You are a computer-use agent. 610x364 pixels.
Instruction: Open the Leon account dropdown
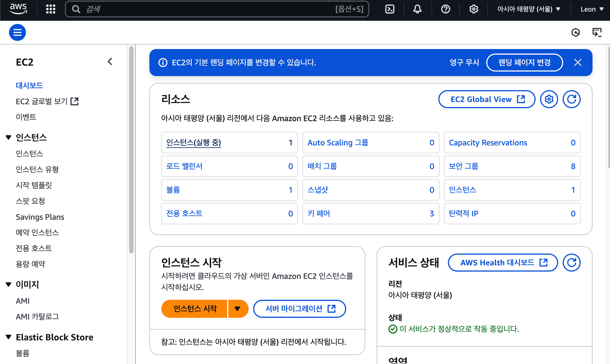(592, 9)
